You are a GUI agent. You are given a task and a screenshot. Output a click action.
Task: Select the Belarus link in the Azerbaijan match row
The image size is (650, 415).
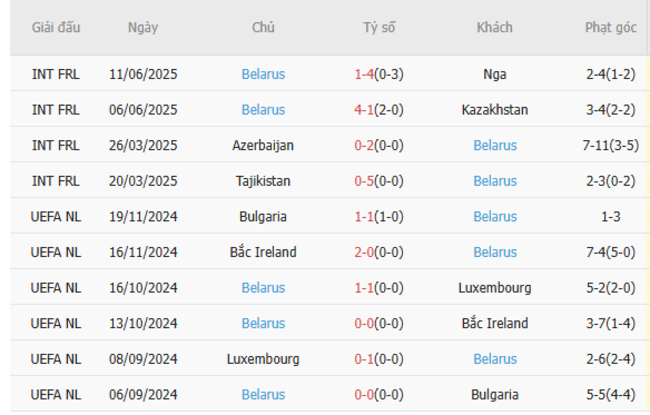[495, 145]
